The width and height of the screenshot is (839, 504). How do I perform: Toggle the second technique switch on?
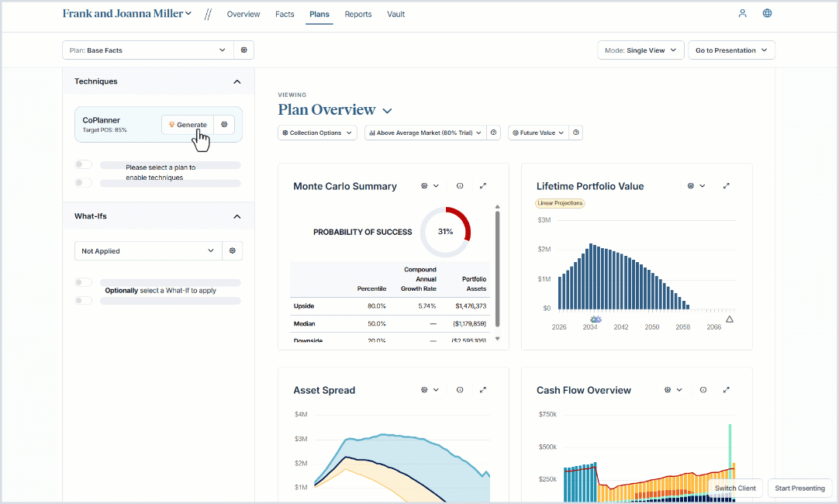point(83,182)
